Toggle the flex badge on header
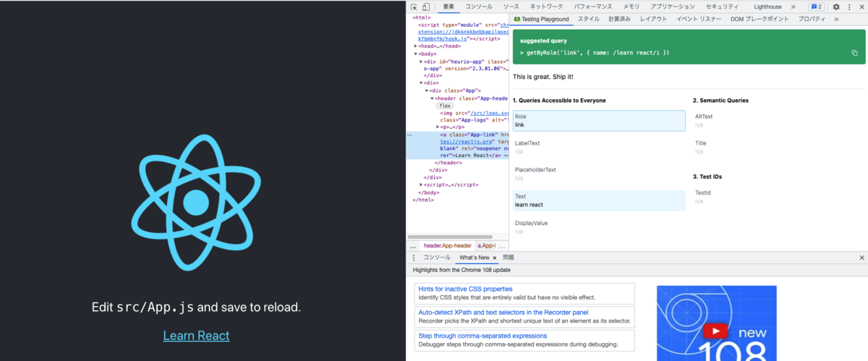 444,106
